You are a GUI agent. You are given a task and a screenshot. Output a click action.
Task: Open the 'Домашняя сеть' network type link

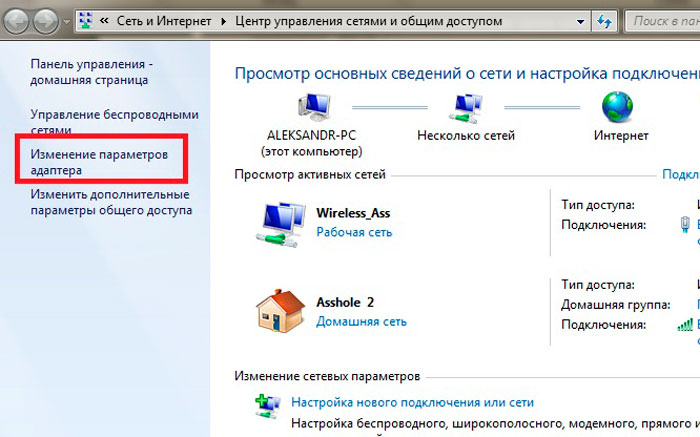click(x=362, y=321)
